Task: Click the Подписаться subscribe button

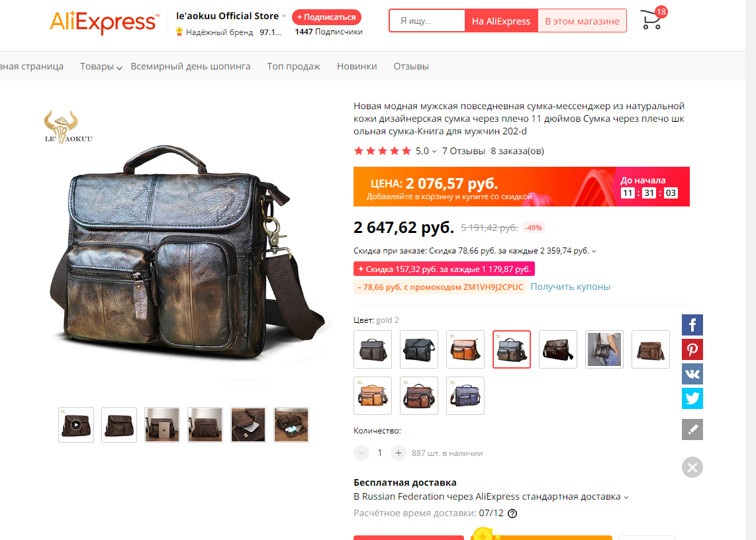Action: coord(326,17)
